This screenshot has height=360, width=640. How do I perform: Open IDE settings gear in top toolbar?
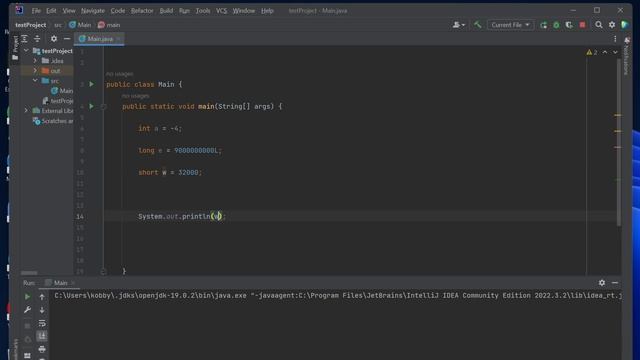612,25
